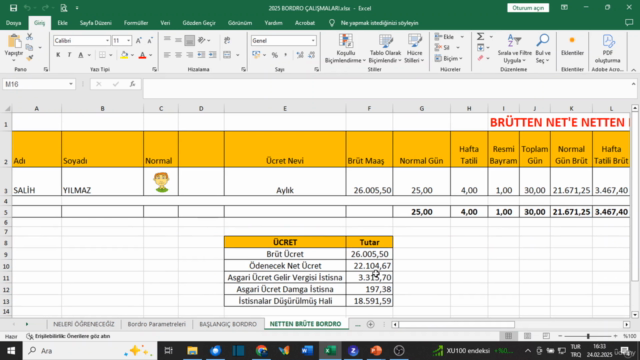
Task: Apply format painter brush
Action: point(29,58)
